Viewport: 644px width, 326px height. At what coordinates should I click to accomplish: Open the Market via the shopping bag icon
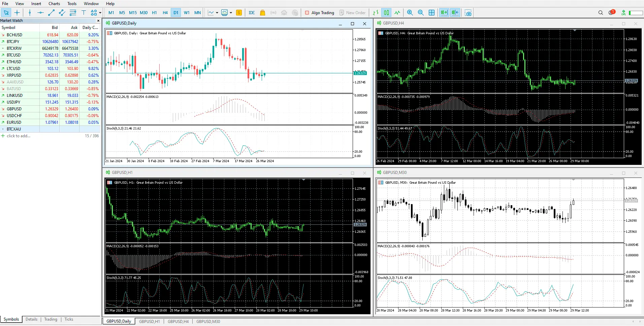click(x=262, y=12)
